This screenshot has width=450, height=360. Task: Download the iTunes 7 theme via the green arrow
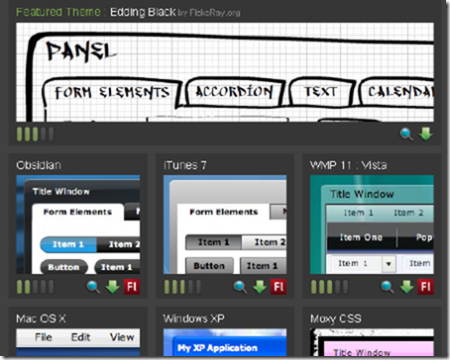(x=259, y=287)
